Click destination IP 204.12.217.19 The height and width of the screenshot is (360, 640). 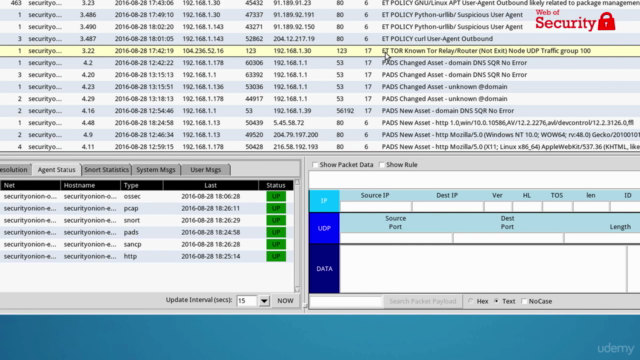pyautogui.click(x=294, y=39)
